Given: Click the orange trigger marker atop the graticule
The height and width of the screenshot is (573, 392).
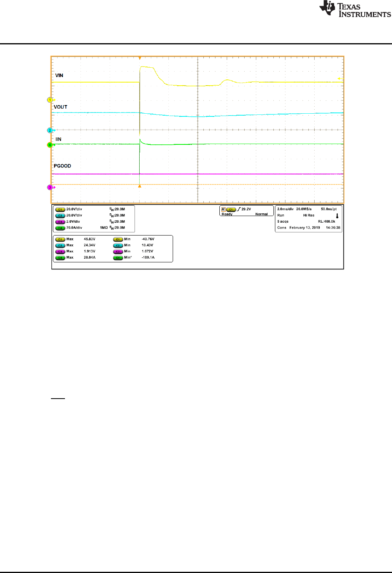Looking at the screenshot, I should point(140,58).
